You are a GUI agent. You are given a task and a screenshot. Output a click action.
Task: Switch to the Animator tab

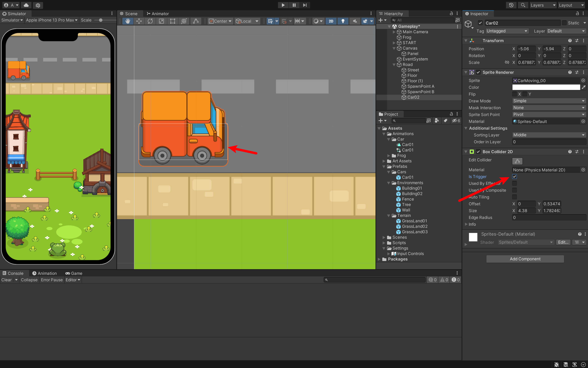click(158, 14)
